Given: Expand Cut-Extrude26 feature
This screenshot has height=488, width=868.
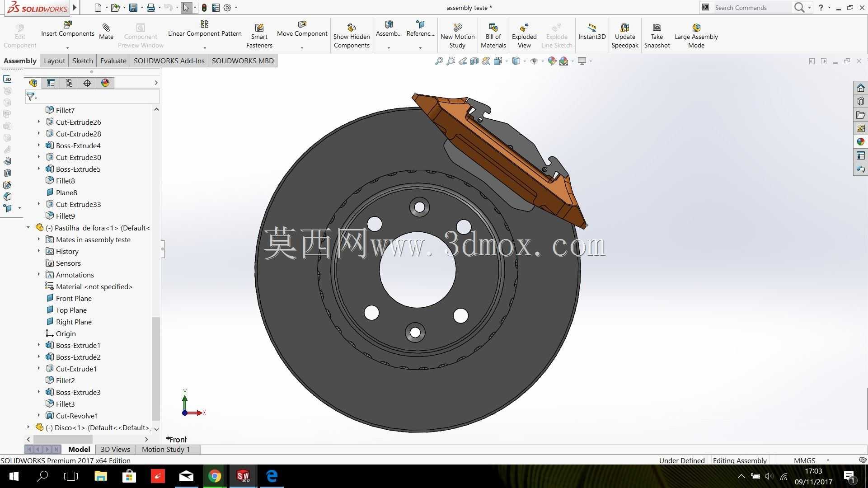Looking at the screenshot, I should pos(39,122).
